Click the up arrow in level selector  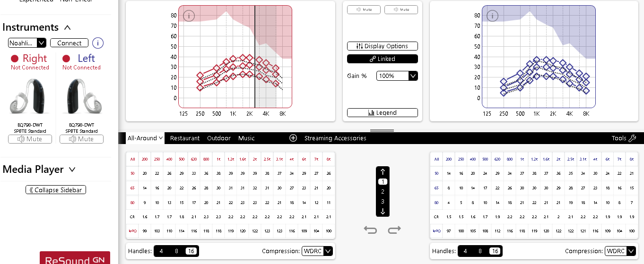click(x=383, y=172)
